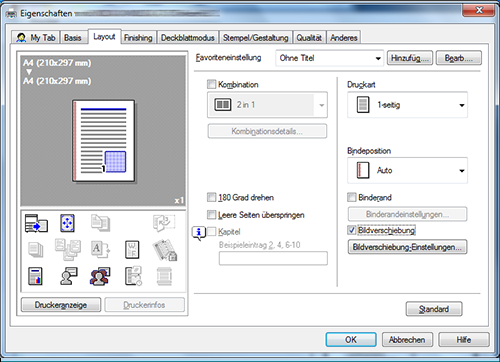Open the Druckart 1-seitig dropdown
This screenshot has height=362, width=500.
407,105
